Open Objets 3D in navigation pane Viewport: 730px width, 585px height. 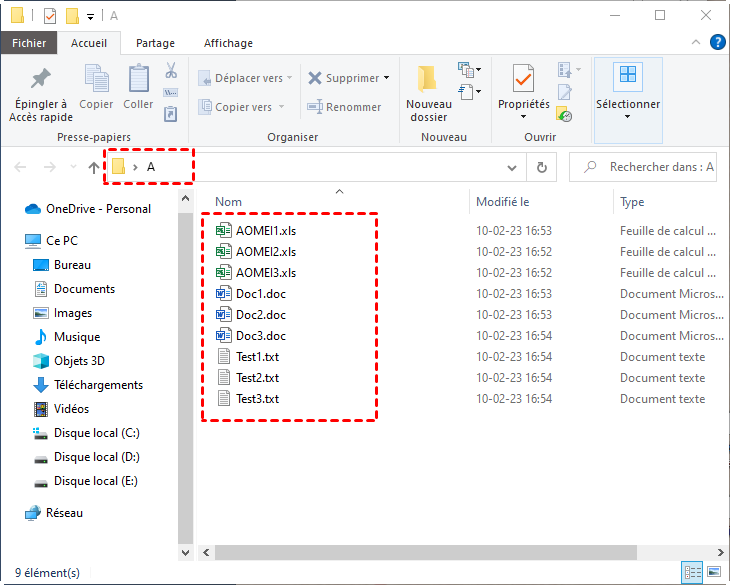click(x=69, y=361)
